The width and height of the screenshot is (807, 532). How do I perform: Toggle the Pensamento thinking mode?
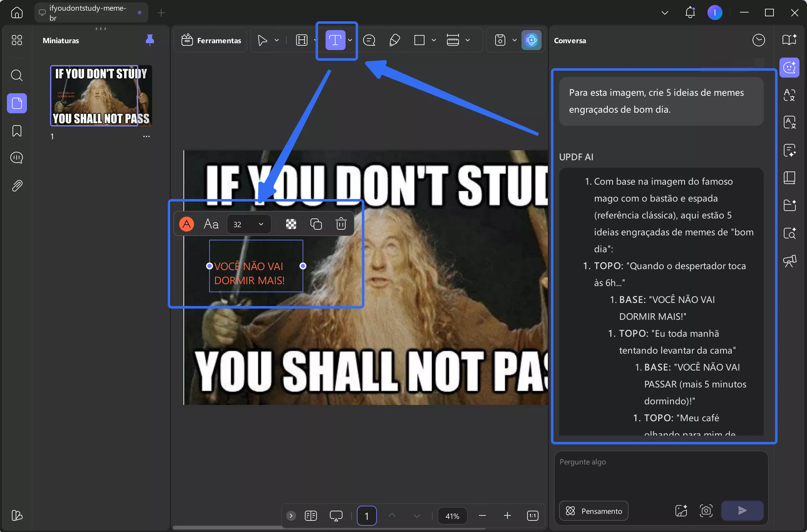[x=594, y=511]
